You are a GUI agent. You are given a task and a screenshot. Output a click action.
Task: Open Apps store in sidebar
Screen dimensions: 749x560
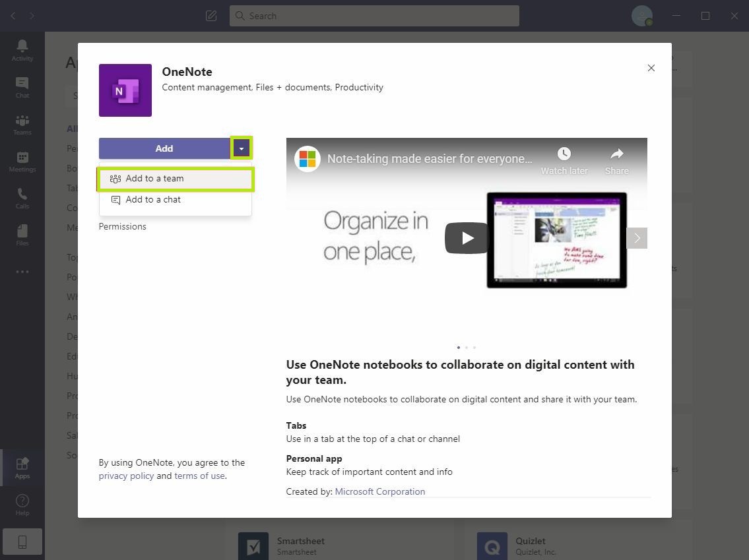(x=22, y=468)
